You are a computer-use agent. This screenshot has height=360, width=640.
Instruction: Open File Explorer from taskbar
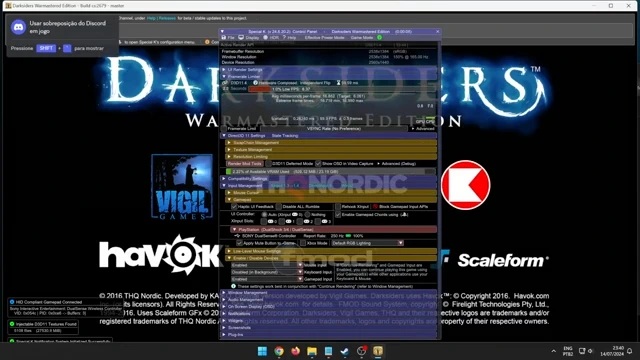point(312,351)
